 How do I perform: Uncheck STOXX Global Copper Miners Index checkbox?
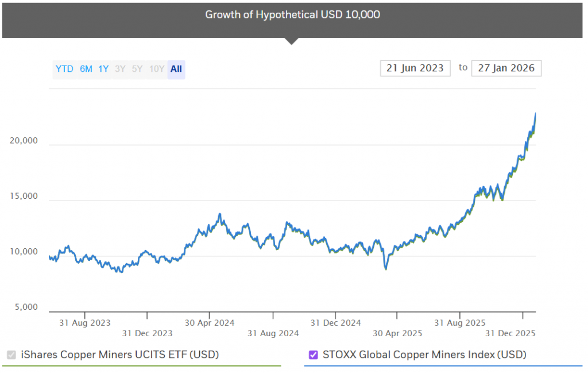(314, 355)
